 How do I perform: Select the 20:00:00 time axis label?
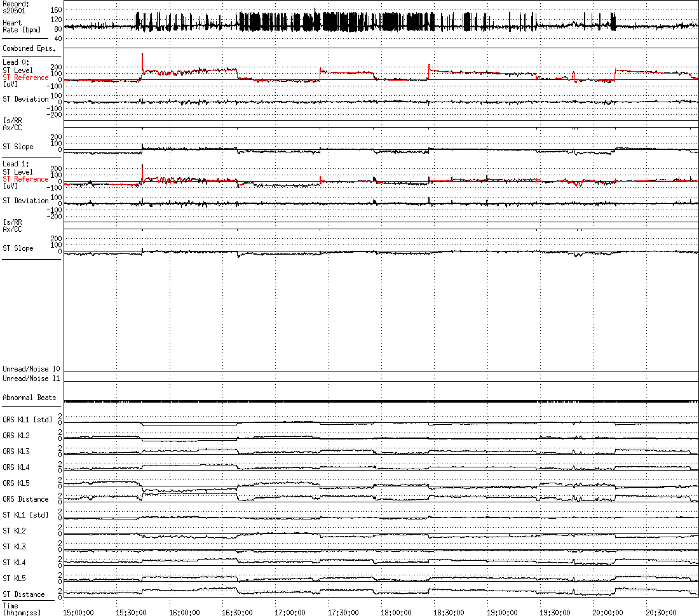[608, 612]
